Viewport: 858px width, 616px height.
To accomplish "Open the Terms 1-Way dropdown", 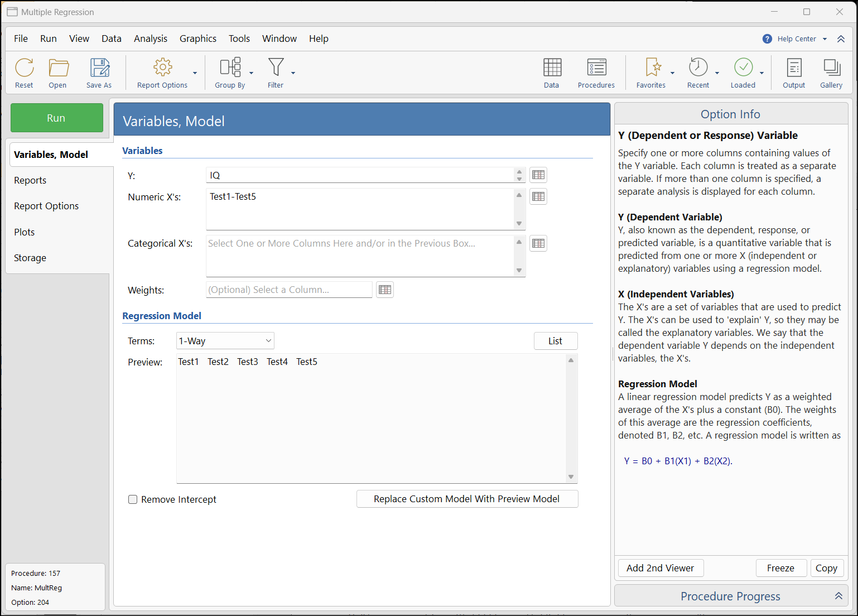I will (x=225, y=341).
